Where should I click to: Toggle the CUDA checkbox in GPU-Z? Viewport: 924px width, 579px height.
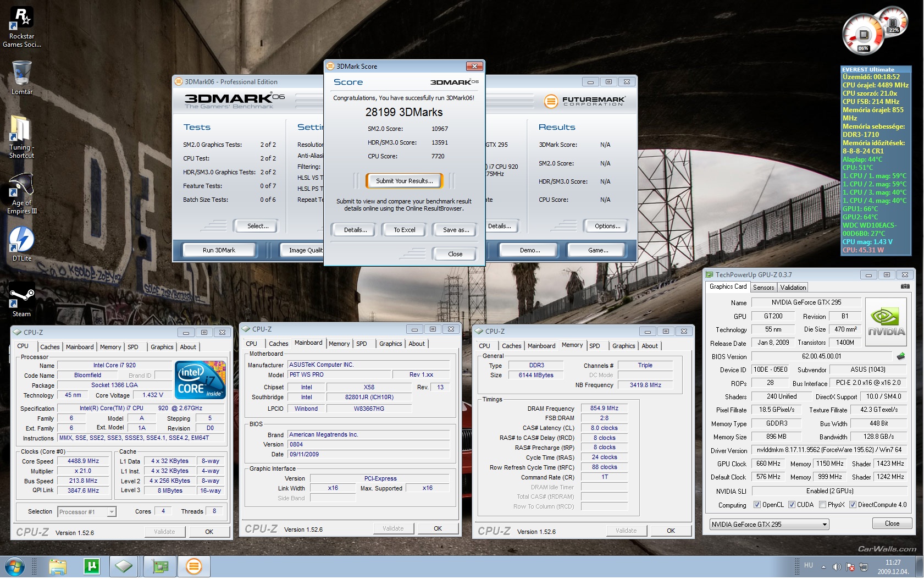pyautogui.click(x=792, y=505)
